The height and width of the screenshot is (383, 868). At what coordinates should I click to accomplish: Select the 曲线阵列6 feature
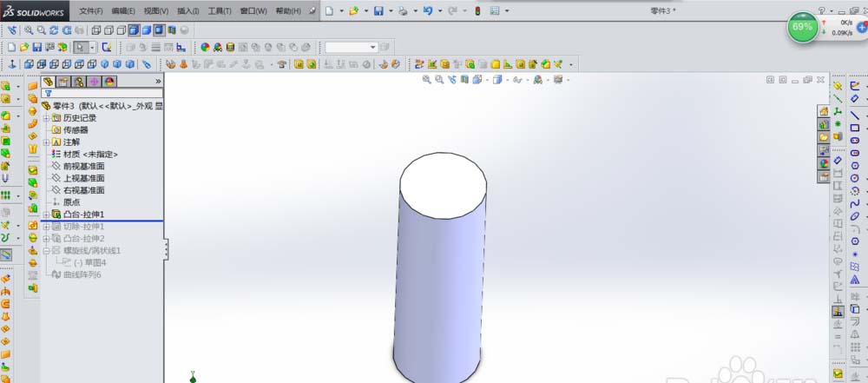click(x=76, y=274)
